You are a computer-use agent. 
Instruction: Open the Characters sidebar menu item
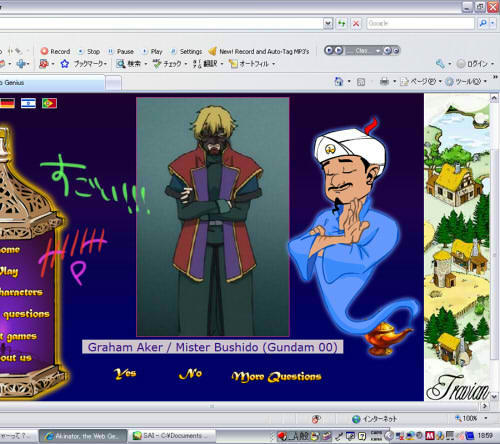(x=21, y=292)
